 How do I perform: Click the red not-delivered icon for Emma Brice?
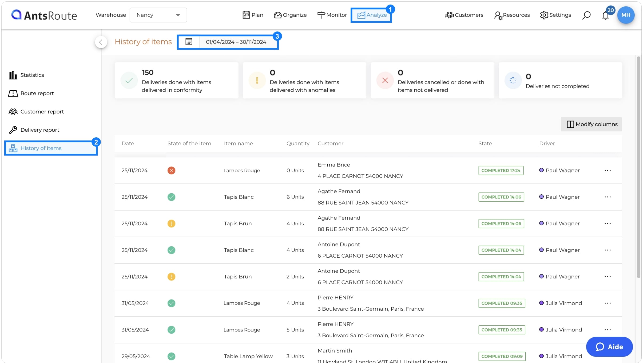click(x=171, y=170)
